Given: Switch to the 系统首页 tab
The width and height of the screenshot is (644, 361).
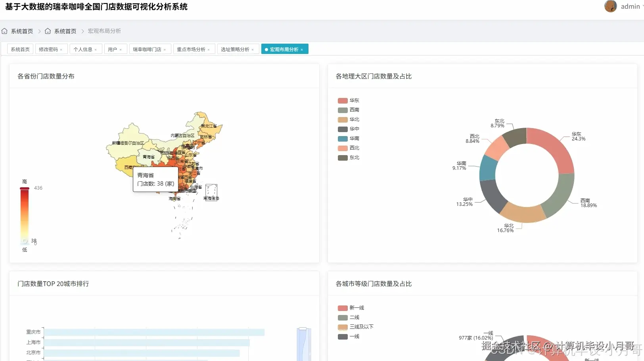Looking at the screenshot, I should 20,49.
